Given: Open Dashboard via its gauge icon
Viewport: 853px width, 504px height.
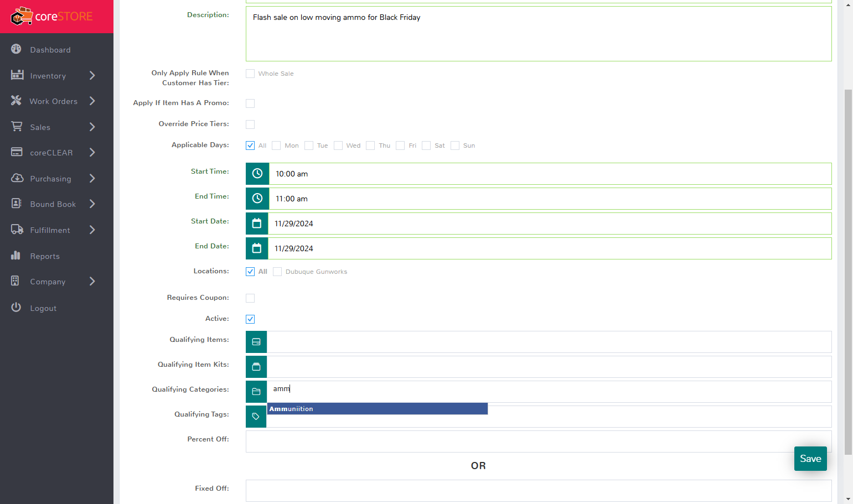Looking at the screenshot, I should [16, 49].
